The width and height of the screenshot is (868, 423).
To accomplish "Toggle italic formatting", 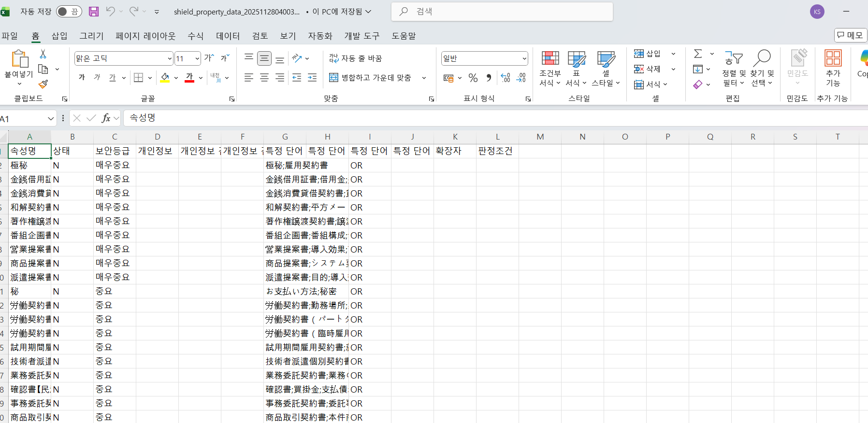I will 97,78.
